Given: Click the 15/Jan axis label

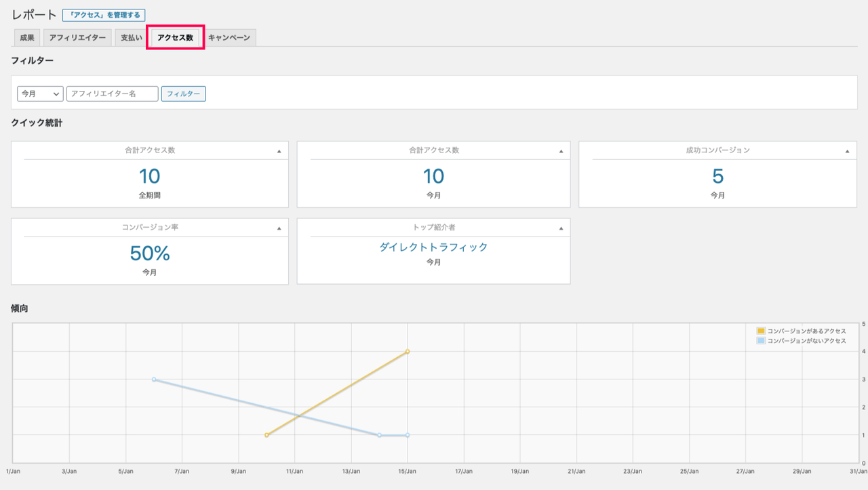Looking at the screenshot, I should (x=407, y=470).
